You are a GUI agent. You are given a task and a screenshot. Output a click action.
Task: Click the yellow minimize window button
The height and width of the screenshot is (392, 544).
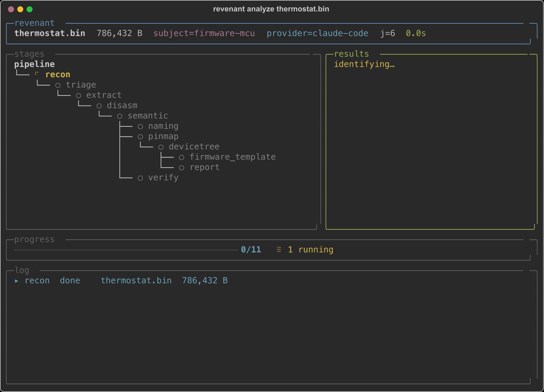20,9
